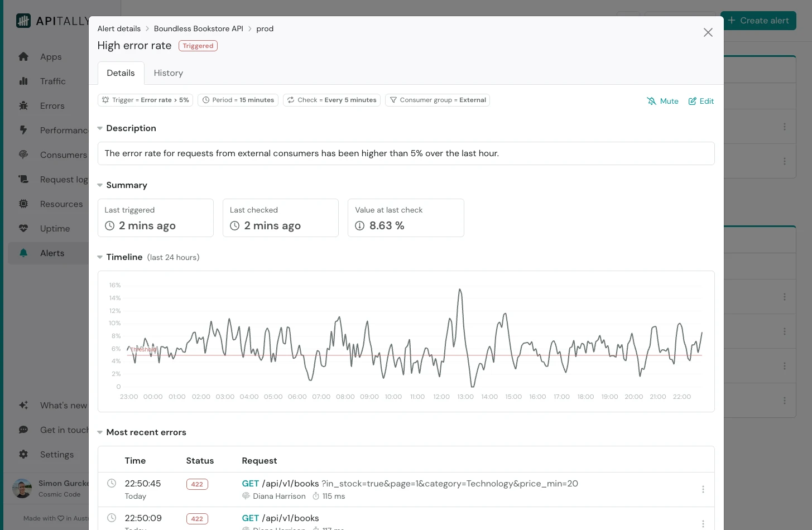This screenshot has height=530, width=812.
Task: Mute the High error rate alert
Action: (x=662, y=101)
